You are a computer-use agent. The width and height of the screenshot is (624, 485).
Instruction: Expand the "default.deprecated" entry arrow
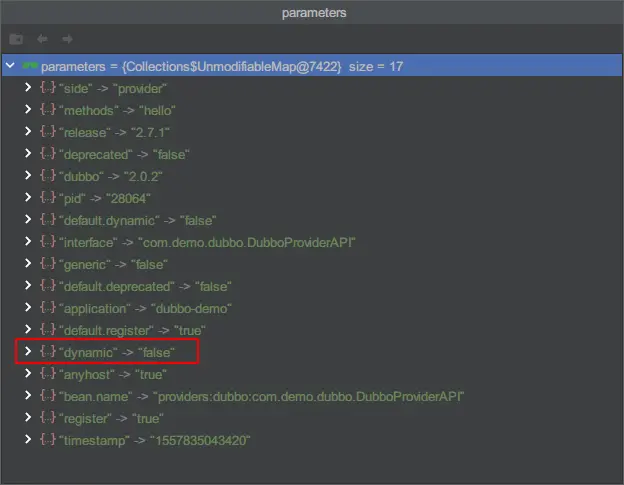(28, 286)
